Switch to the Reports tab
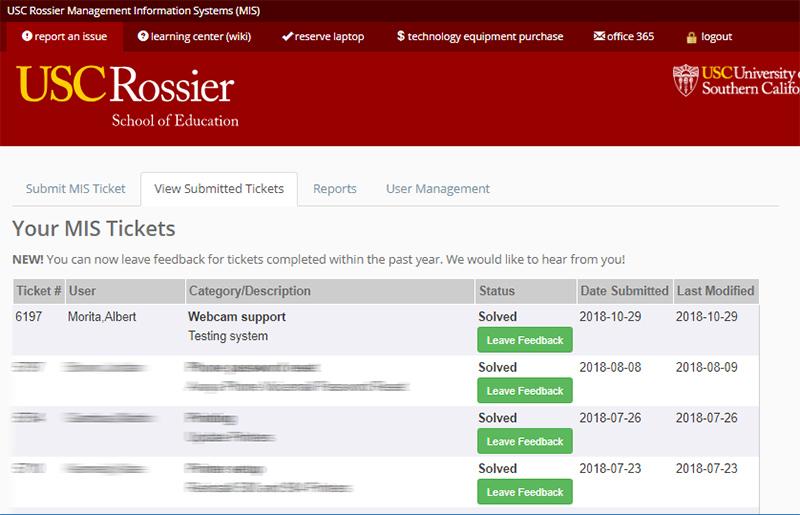Viewport: 800px width, 515px height. (x=335, y=188)
